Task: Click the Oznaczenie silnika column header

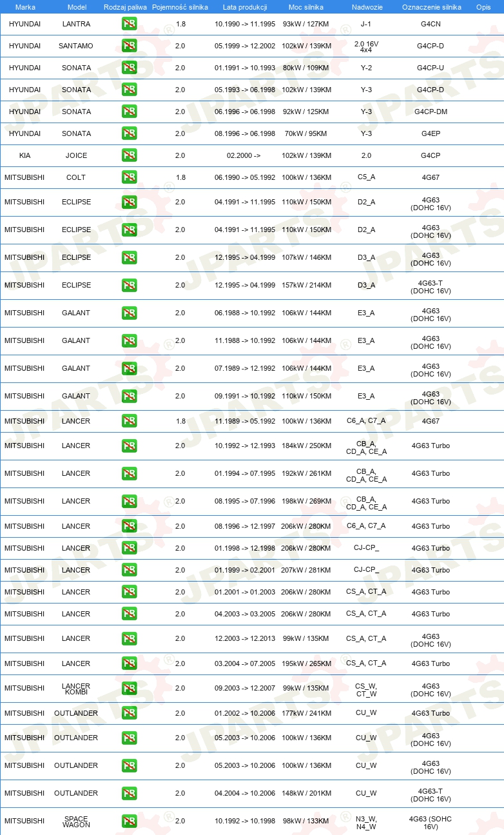Action: [431, 7]
